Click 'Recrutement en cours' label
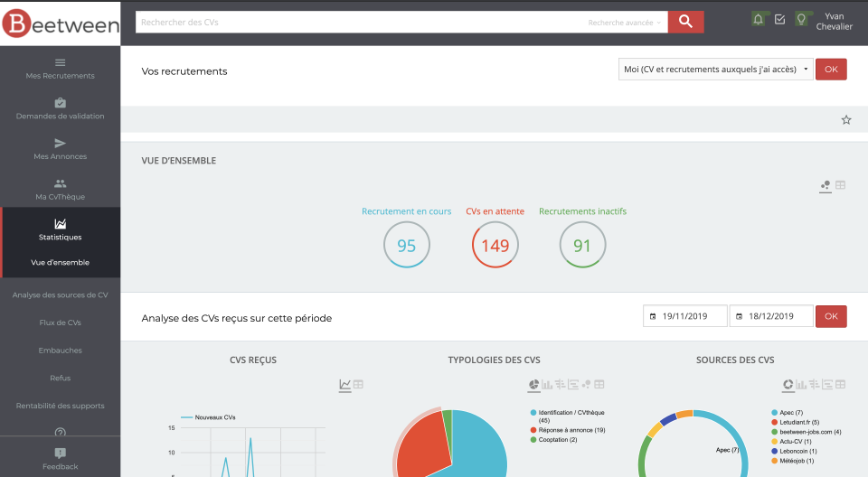The image size is (868, 477). (x=406, y=211)
